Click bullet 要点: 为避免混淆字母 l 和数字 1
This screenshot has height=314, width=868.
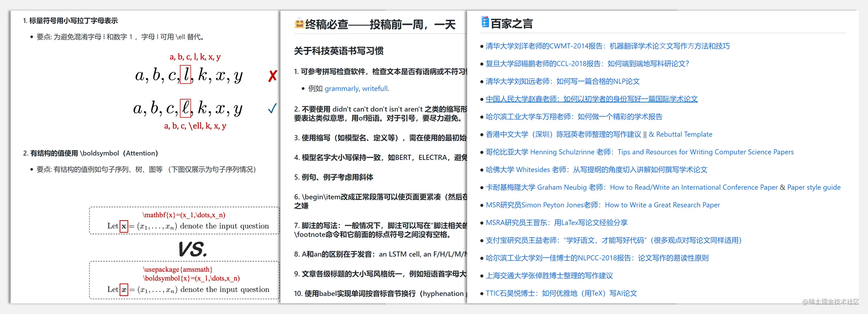[x=120, y=37]
